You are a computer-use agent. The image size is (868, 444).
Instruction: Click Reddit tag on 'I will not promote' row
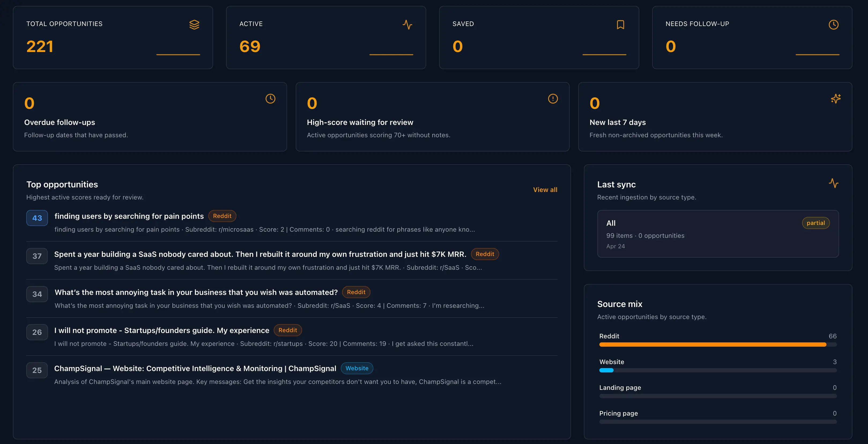[287, 330]
